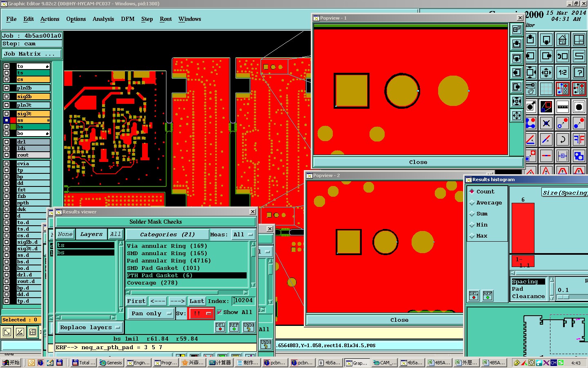The width and height of the screenshot is (588, 368).
Task: Click Popview-1 zoom-out arrows icon
Action: point(517,115)
